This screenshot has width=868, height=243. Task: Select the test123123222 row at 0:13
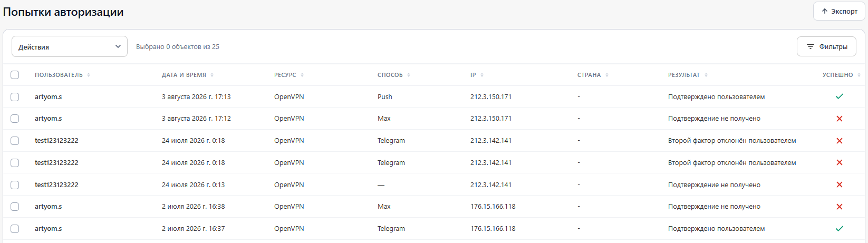click(x=15, y=185)
